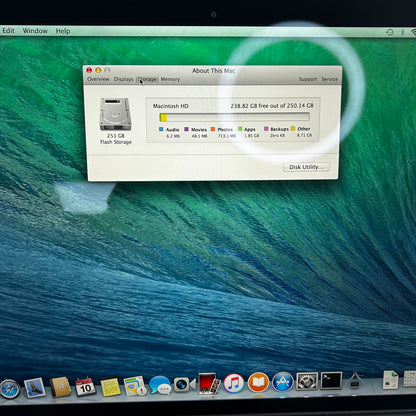Open Messages speech bubble icon

(160, 385)
